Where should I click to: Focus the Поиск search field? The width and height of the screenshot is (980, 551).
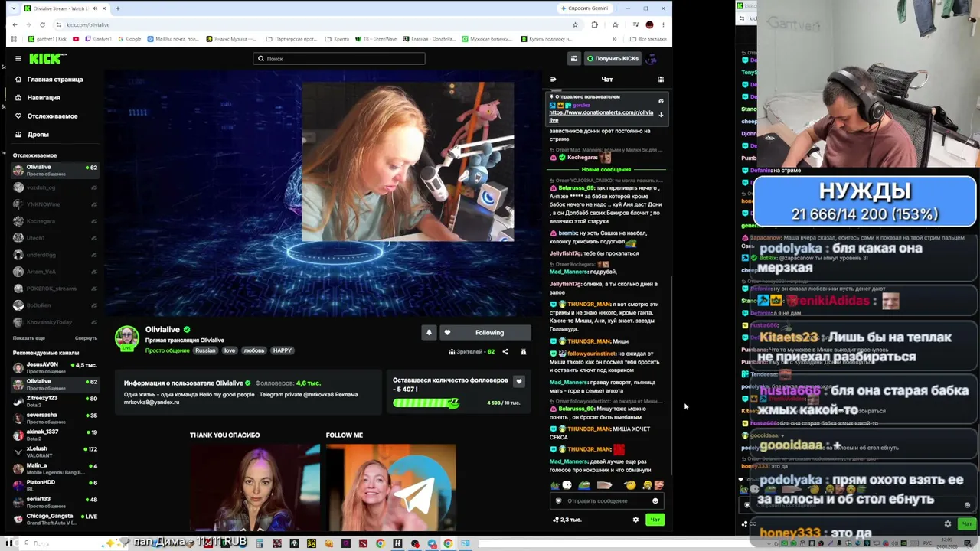click(339, 58)
